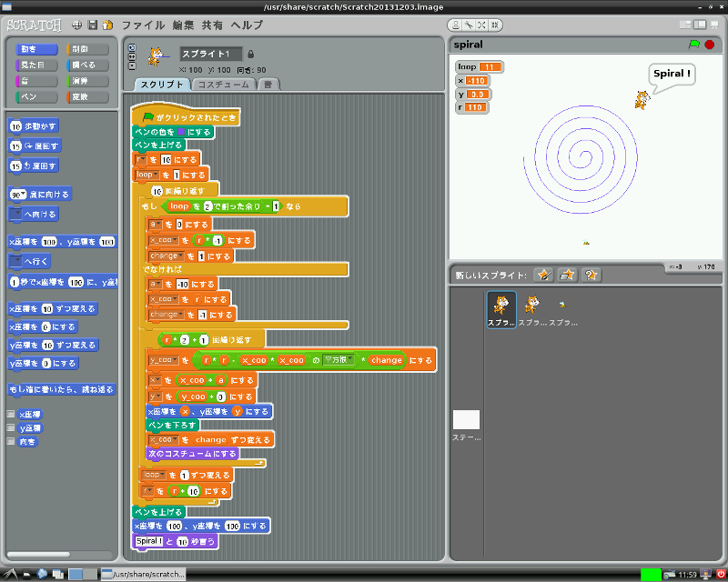Open variable dropdown in 'loop を 1 にする'
This screenshot has height=582, width=728.
click(147, 175)
